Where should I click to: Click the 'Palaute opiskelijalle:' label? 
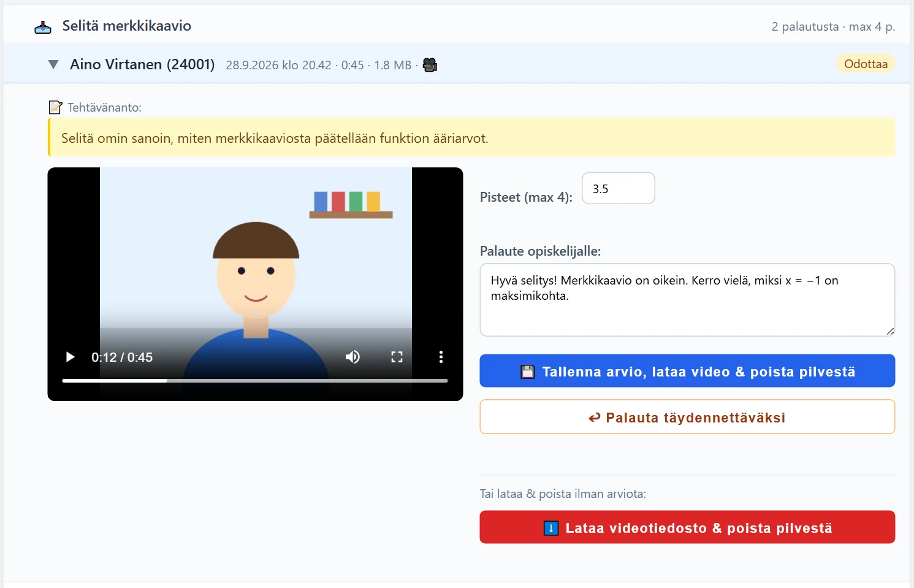(x=540, y=251)
